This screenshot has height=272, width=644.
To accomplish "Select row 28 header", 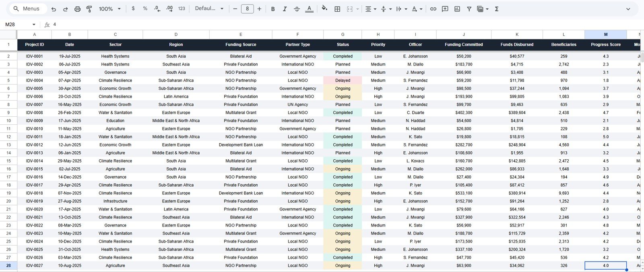I will tap(8, 266).
